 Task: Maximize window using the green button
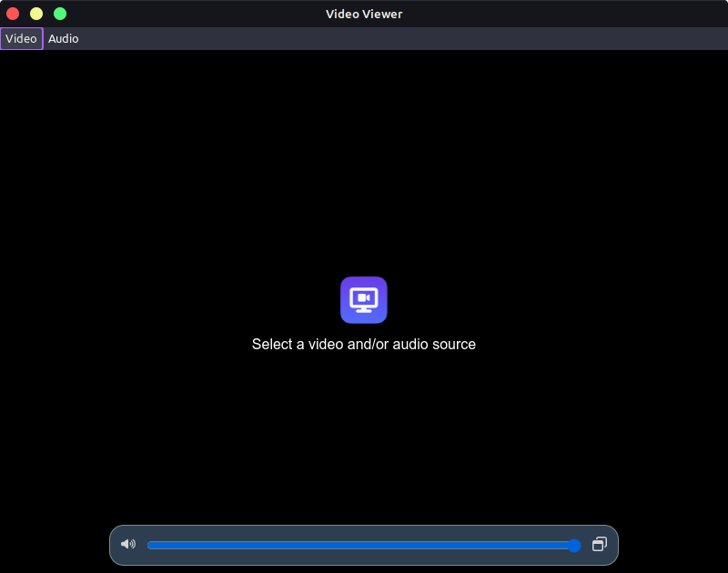[x=60, y=14]
